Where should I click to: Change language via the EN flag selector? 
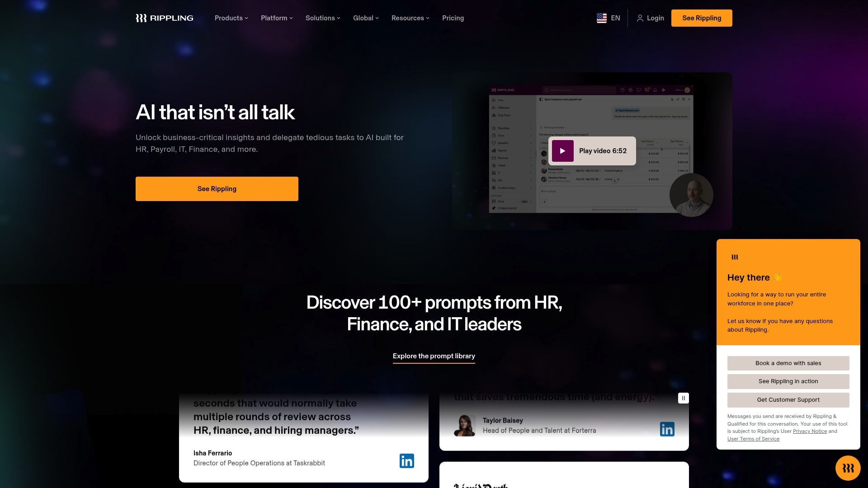click(609, 18)
